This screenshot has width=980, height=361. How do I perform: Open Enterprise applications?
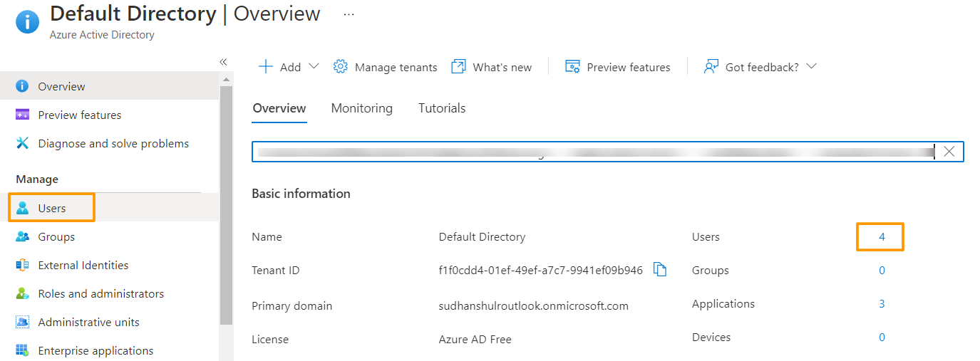[110, 350]
